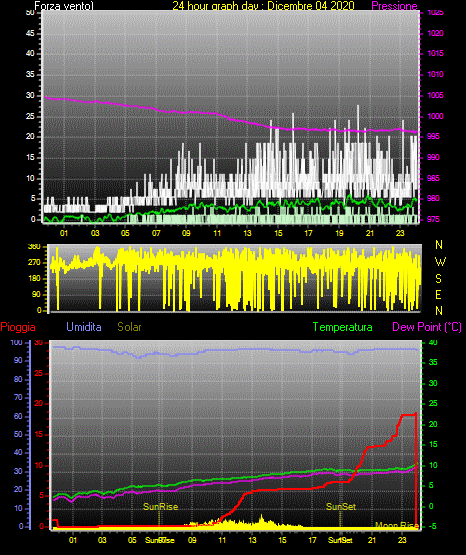466x555 pixels.
Task: Click hour 15 on bottom graph axis
Action: point(282,540)
